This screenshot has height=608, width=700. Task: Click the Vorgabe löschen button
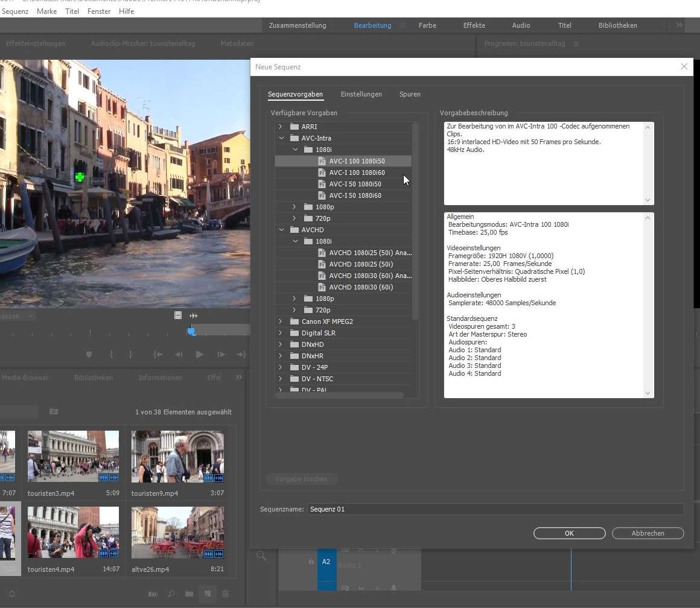click(x=301, y=479)
